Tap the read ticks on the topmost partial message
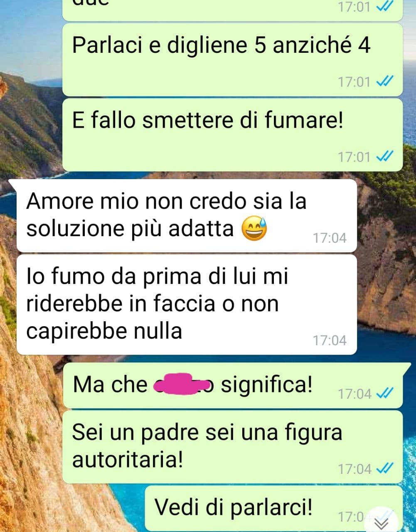 (384, 7)
